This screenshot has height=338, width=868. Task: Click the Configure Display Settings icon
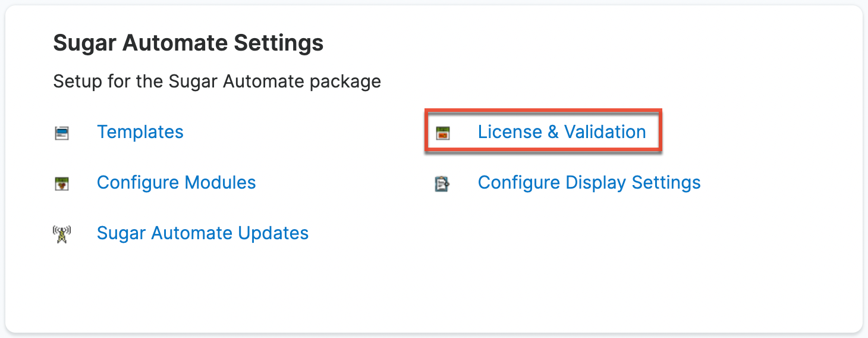coord(443,183)
